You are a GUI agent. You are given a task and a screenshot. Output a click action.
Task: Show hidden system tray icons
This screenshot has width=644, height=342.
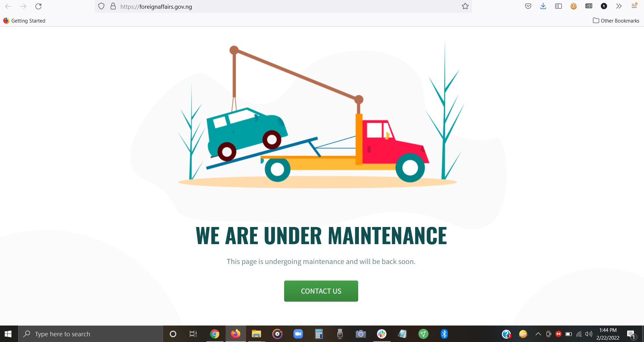point(538,334)
